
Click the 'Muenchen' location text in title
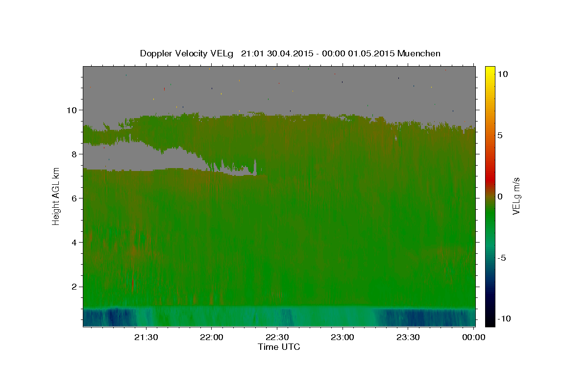(419, 53)
